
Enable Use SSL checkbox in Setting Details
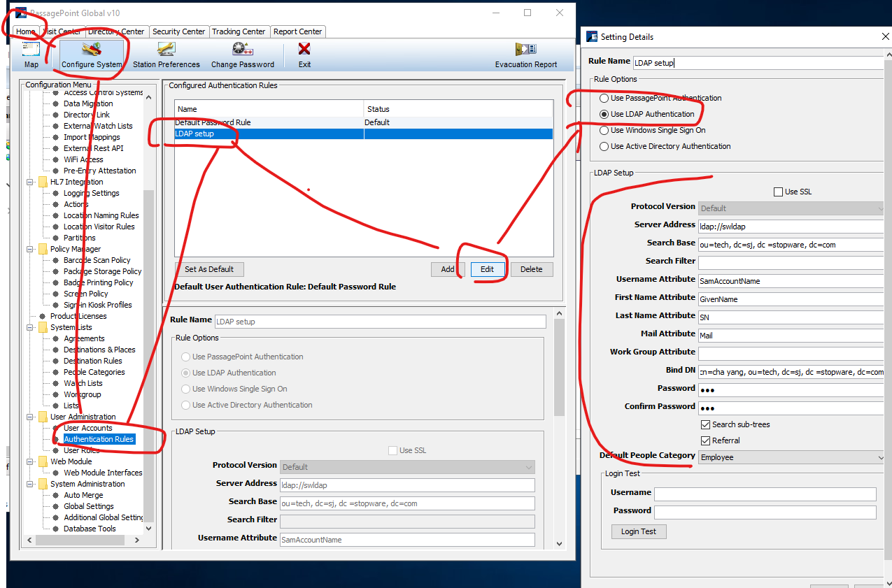pos(778,192)
